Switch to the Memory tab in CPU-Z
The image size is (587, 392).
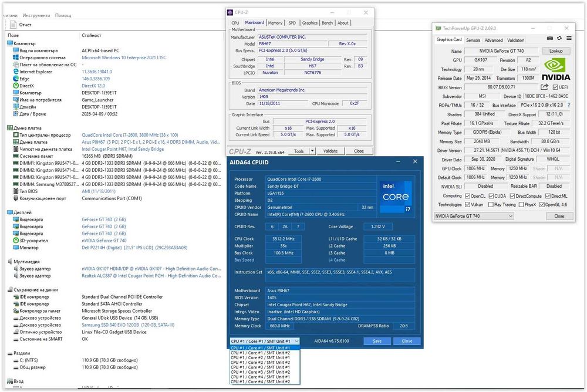[275, 23]
